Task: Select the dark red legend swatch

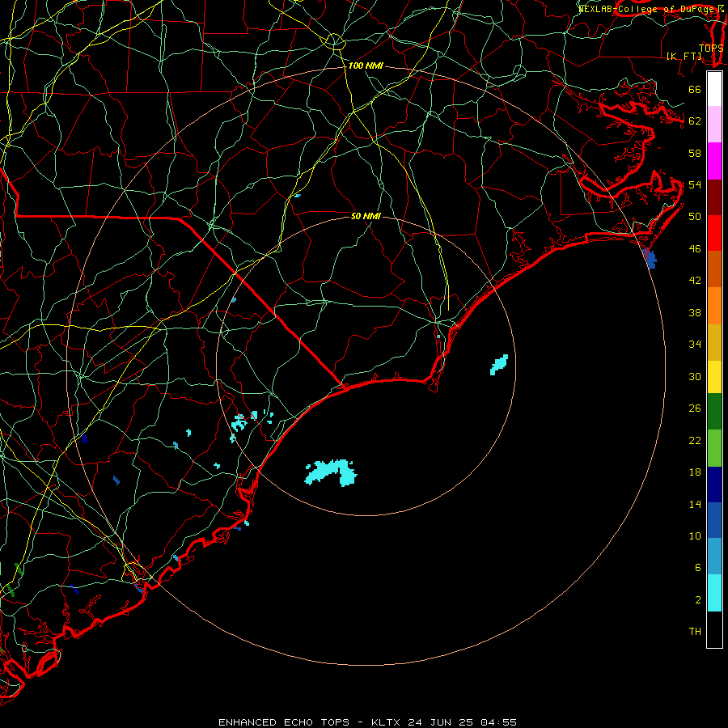Action: (714, 197)
